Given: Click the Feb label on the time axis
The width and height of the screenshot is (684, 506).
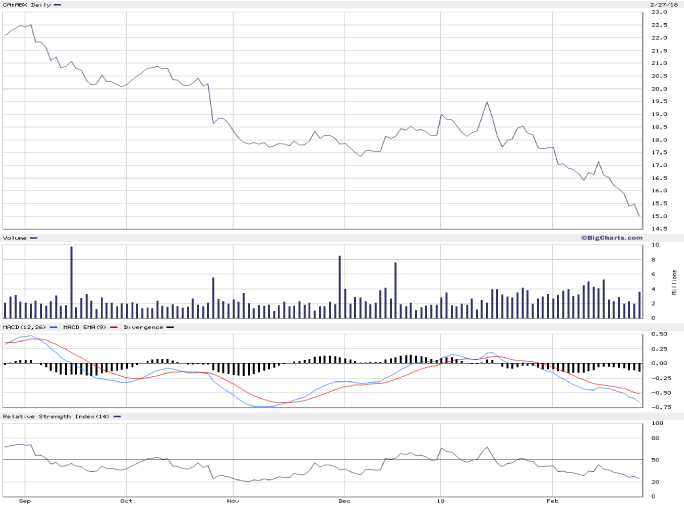Looking at the screenshot, I should pyautogui.click(x=551, y=498).
